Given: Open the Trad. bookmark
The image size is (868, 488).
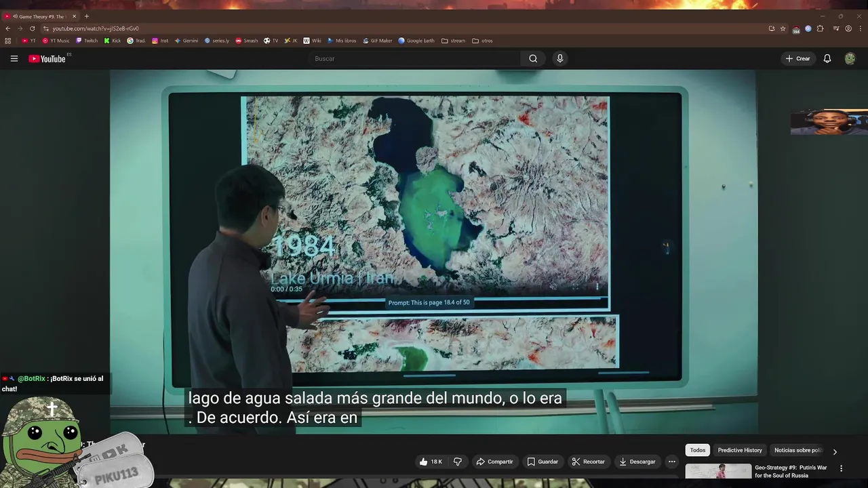Looking at the screenshot, I should (x=136, y=41).
